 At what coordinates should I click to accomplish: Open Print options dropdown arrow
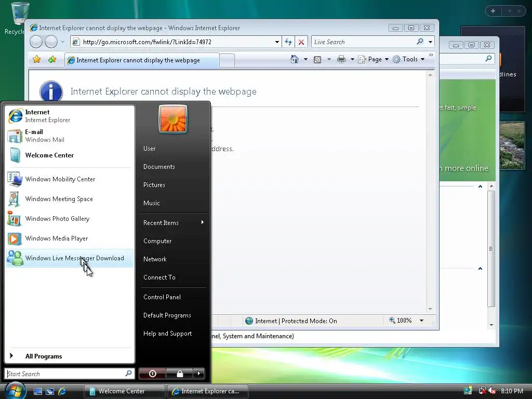(352, 59)
